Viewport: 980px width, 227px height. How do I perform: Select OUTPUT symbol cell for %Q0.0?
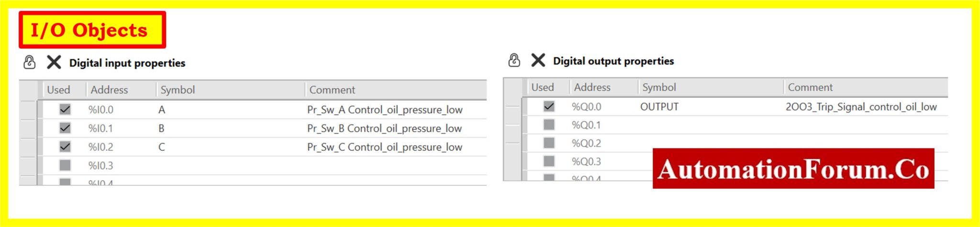659,107
